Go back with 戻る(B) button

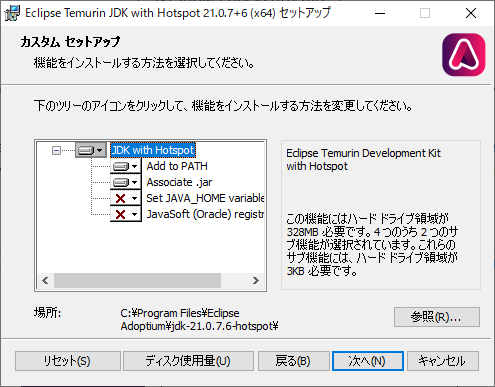coord(293,361)
